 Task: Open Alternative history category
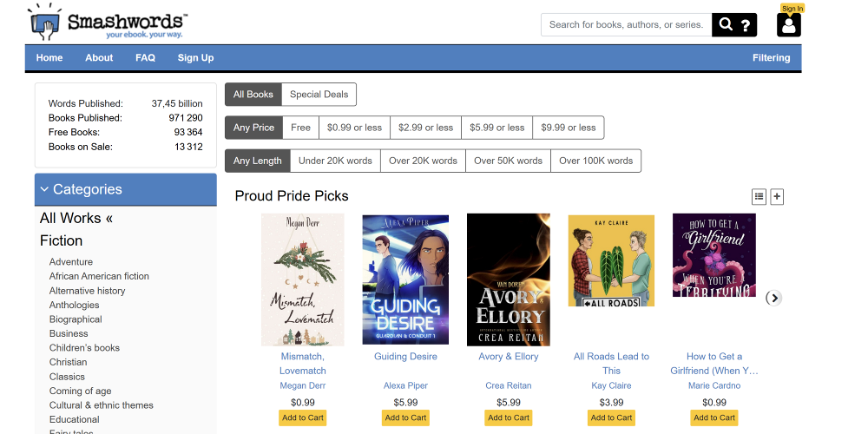point(87,291)
